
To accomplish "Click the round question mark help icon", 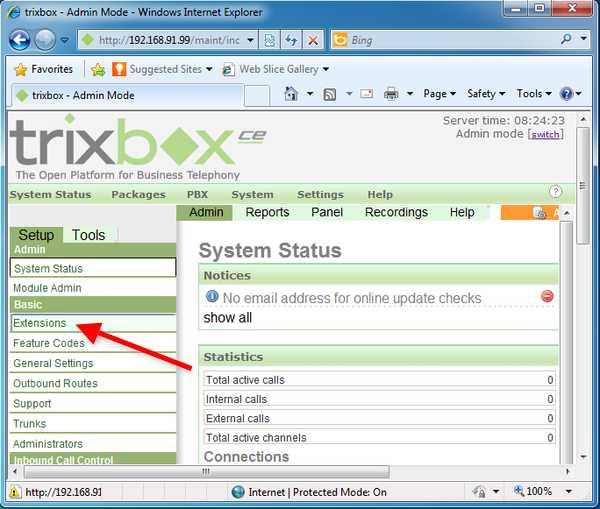I will tap(555, 191).
